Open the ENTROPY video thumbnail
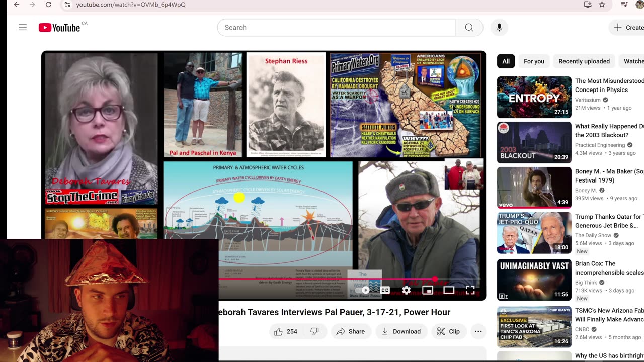644x362 pixels. [534, 98]
